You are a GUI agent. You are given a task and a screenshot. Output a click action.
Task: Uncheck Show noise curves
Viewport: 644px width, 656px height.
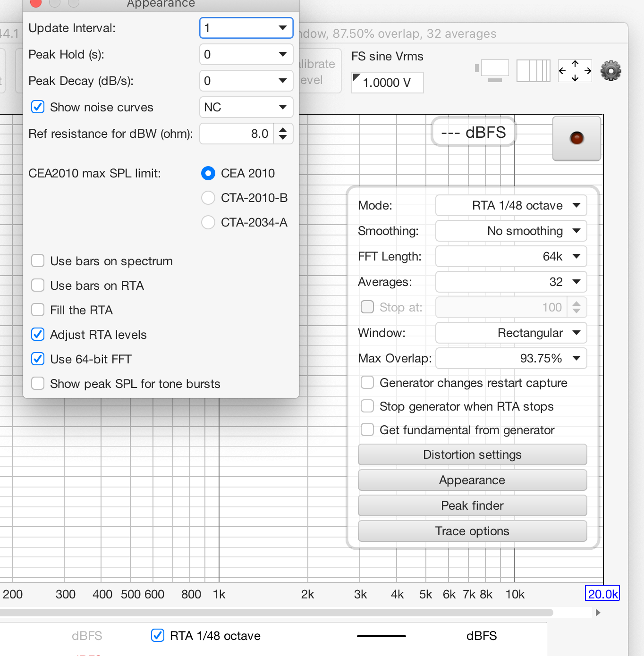pyautogui.click(x=38, y=107)
